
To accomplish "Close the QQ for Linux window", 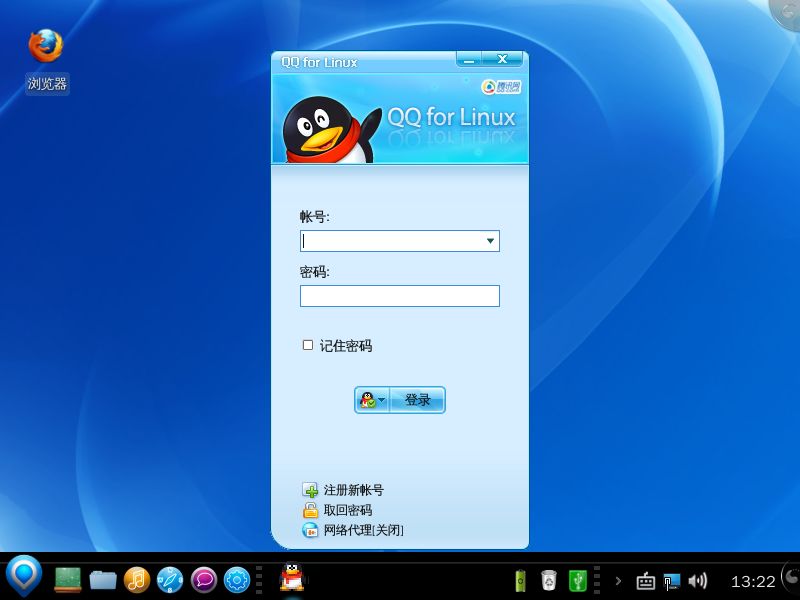I will point(503,59).
